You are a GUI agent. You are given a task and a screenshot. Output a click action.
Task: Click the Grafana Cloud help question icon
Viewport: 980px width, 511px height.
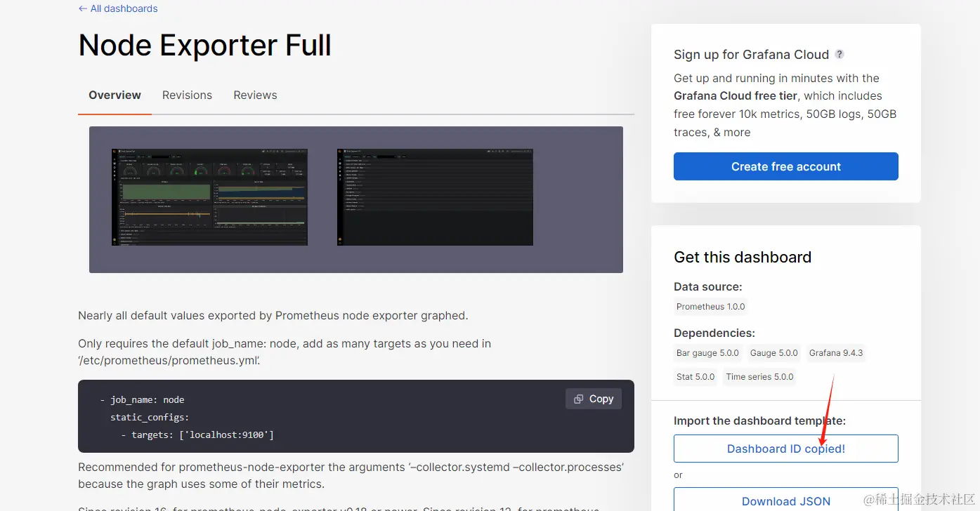pos(839,54)
